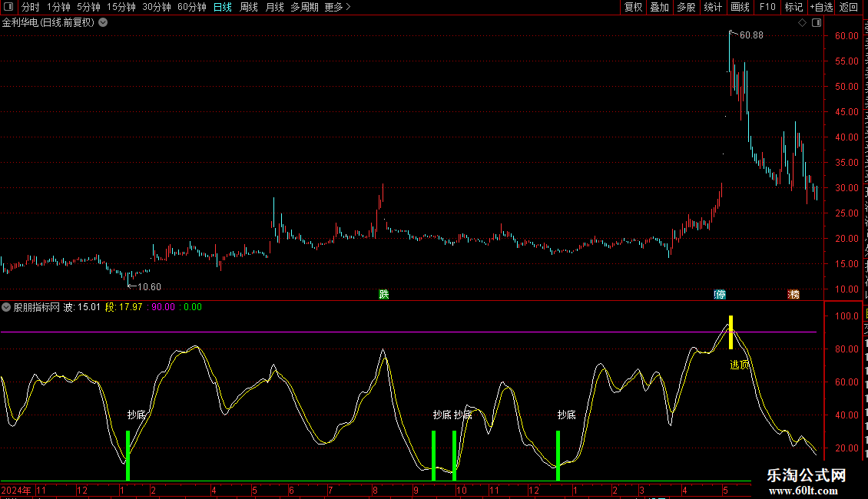868x499 pixels.
Task: Click the January 2024 抄底 label
Action: tap(136, 415)
